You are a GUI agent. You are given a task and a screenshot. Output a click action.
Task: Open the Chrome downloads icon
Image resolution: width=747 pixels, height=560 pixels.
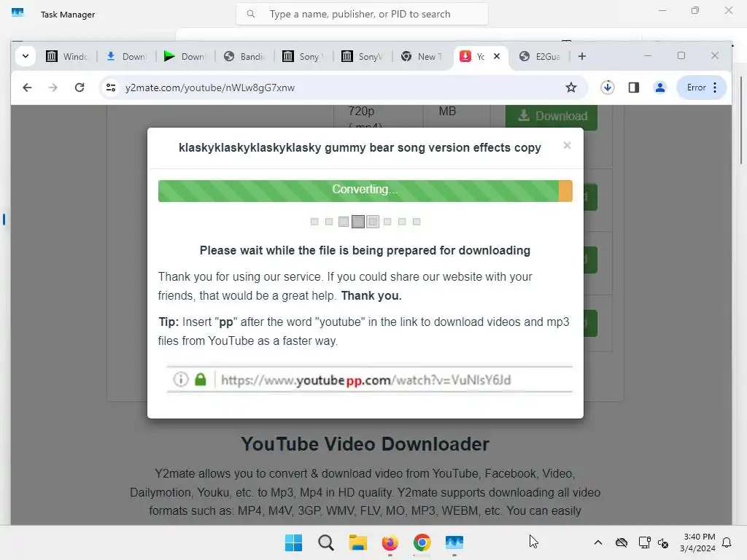pyautogui.click(x=607, y=87)
